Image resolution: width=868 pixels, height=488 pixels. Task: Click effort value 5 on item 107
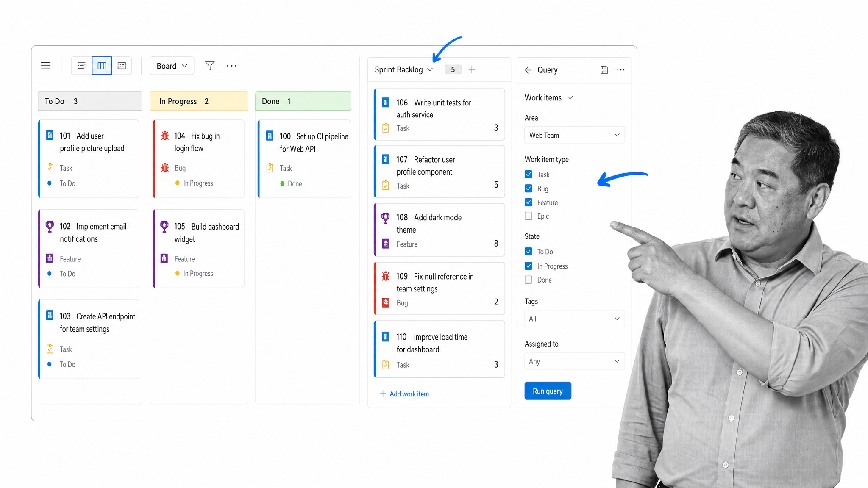point(496,185)
